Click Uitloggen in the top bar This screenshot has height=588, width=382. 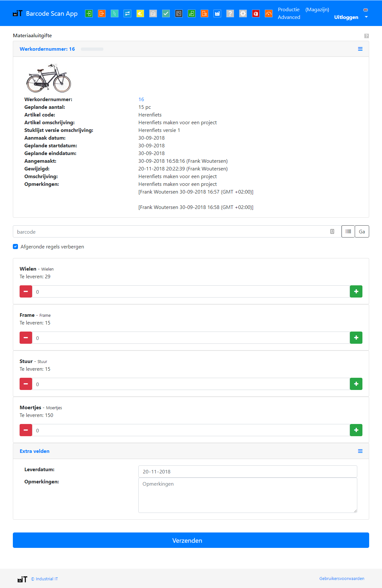pyautogui.click(x=346, y=17)
